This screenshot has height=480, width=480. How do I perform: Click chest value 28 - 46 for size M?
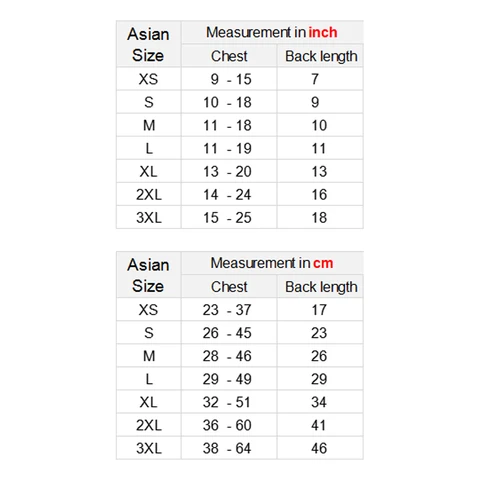227,356
